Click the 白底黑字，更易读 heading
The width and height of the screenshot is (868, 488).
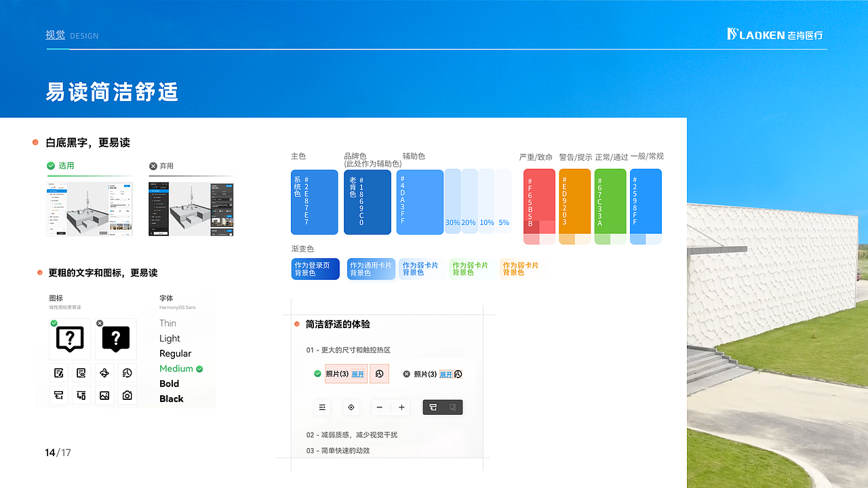click(87, 142)
